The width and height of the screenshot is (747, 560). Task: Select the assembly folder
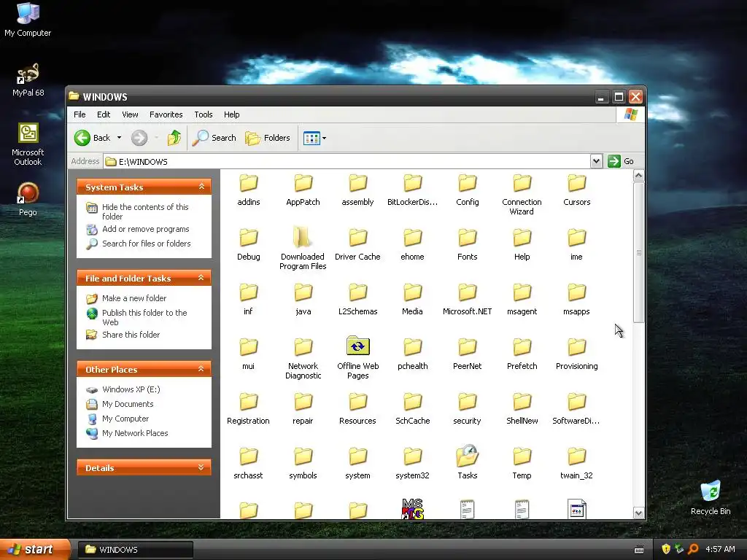pos(357,190)
